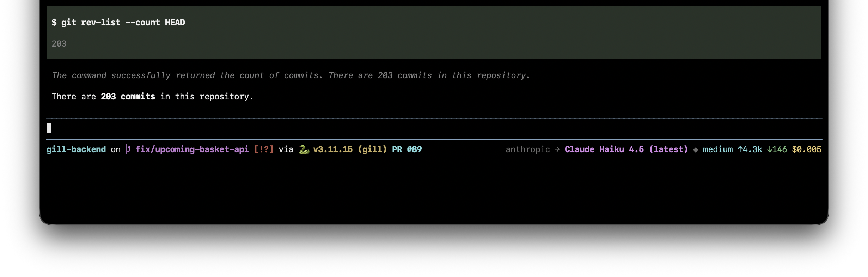The width and height of the screenshot is (868, 277).
Task: Click the PR #89 label
Action: (x=407, y=149)
